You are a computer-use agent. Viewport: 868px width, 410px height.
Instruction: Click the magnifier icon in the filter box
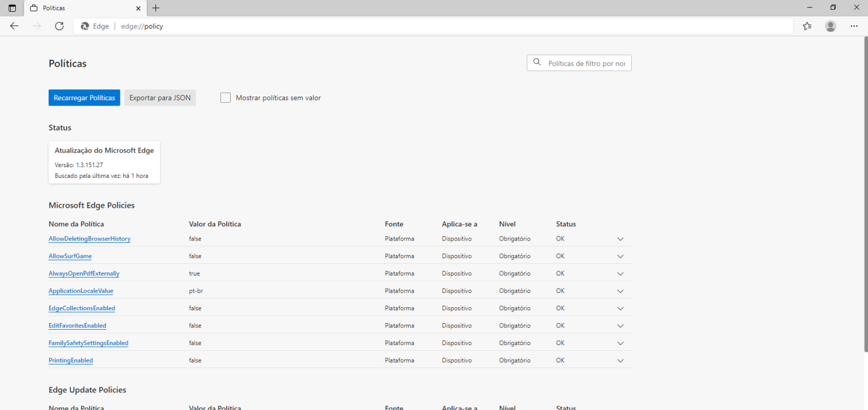point(537,62)
